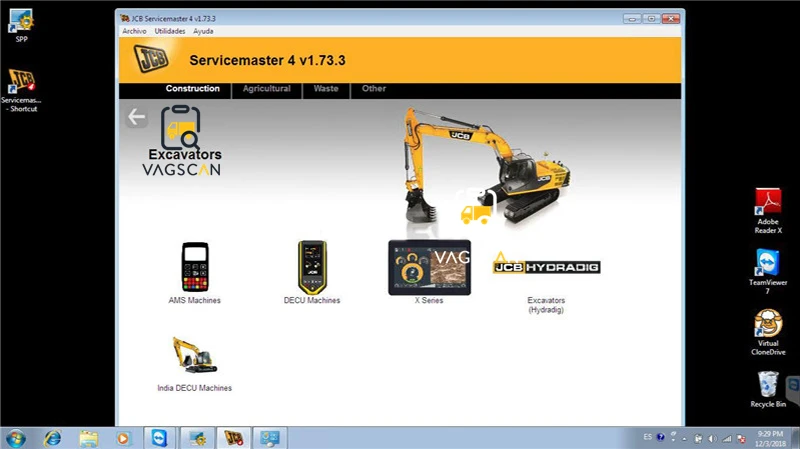This screenshot has width=800, height=449.
Task: Click the AMS Machines label
Action: pos(194,301)
